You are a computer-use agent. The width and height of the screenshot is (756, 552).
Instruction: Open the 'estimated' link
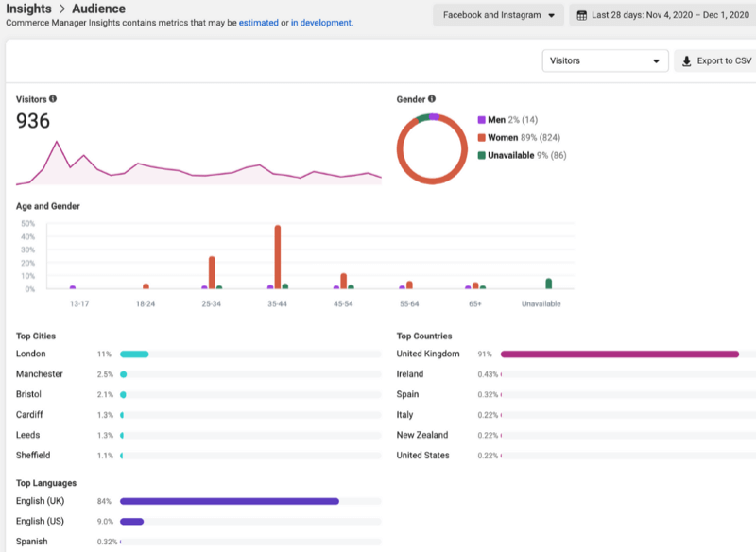click(258, 23)
